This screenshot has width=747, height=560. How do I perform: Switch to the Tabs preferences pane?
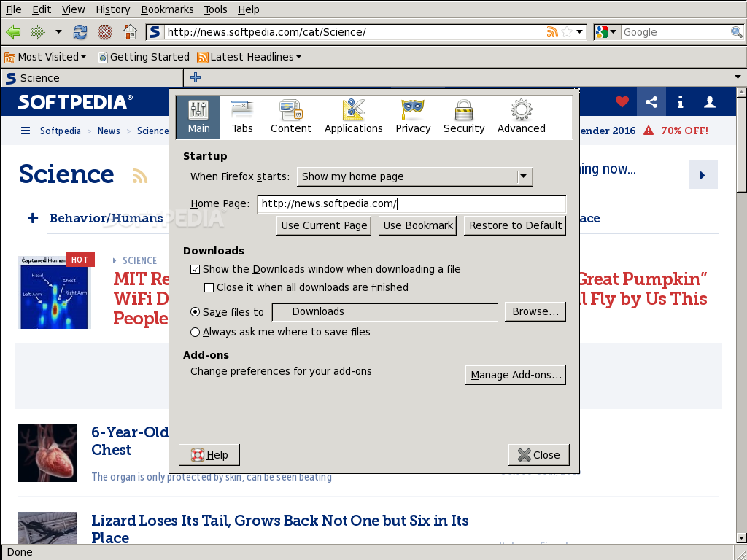click(x=242, y=117)
